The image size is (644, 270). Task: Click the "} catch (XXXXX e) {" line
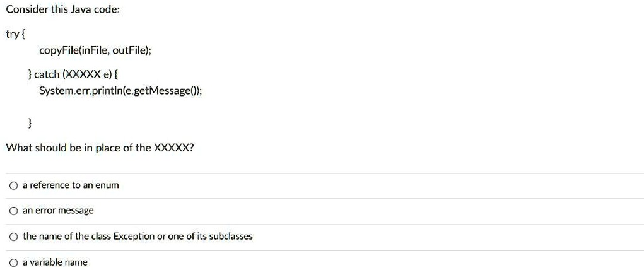(x=73, y=75)
